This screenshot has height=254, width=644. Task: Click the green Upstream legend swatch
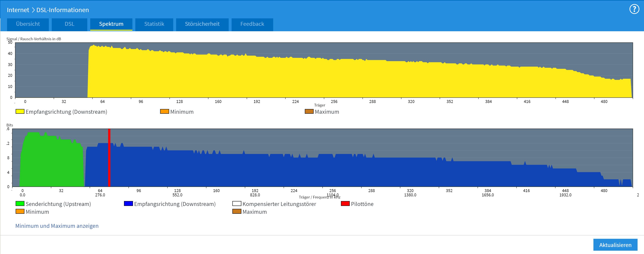click(x=20, y=203)
